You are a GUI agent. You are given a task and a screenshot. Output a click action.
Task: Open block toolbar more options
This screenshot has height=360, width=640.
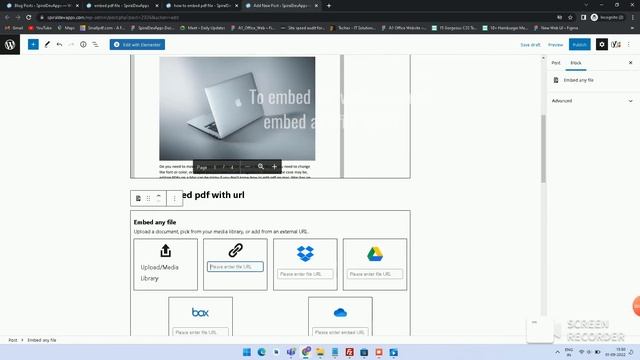point(174,198)
